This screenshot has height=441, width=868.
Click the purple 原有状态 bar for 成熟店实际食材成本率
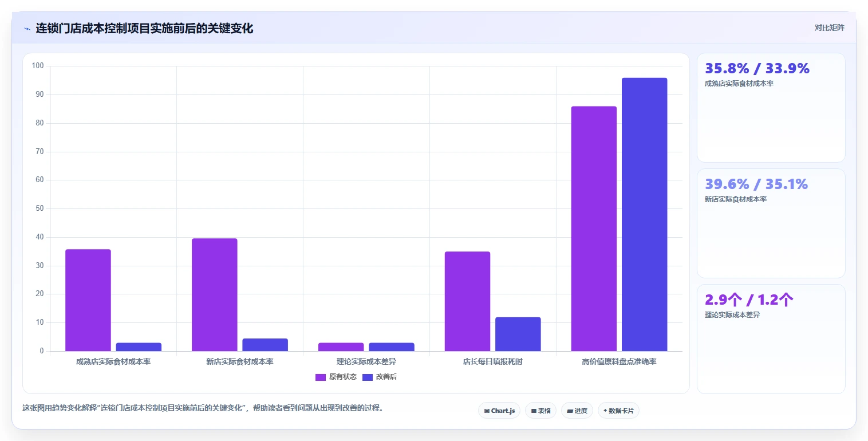[88, 300]
